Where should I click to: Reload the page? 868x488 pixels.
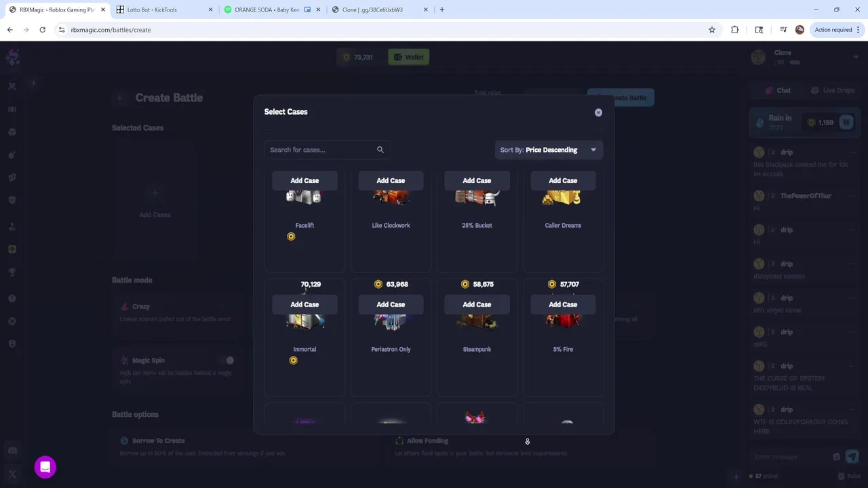click(42, 30)
